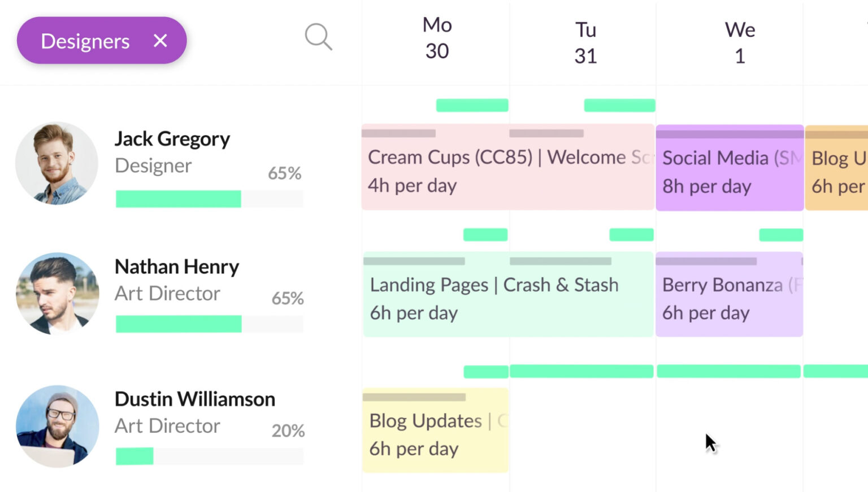Click the purple Designers filter chip

[85, 40]
